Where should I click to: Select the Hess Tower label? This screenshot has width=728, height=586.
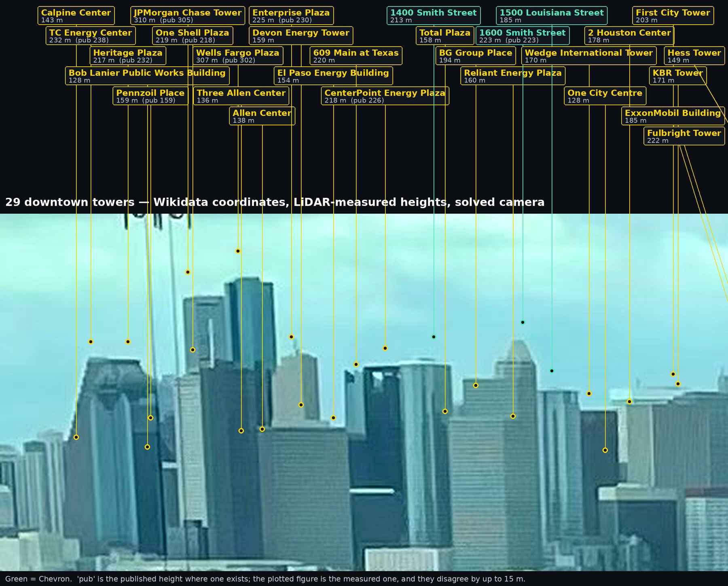click(x=694, y=55)
